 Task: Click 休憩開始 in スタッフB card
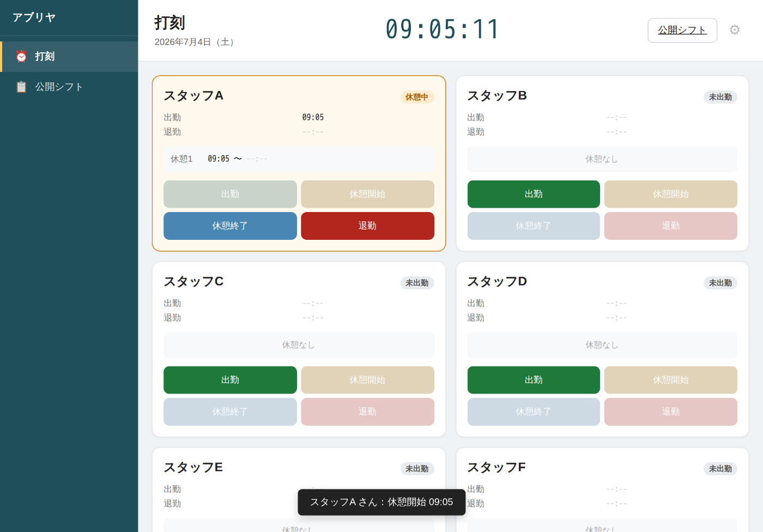coord(671,194)
